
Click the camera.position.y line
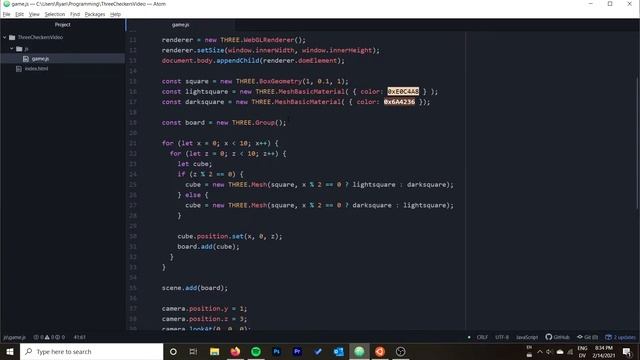click(x=204, y=309)
